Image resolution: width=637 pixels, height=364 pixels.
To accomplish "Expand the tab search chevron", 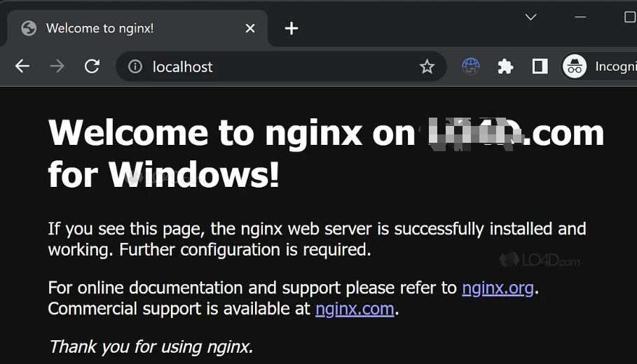I will point(530,17).
